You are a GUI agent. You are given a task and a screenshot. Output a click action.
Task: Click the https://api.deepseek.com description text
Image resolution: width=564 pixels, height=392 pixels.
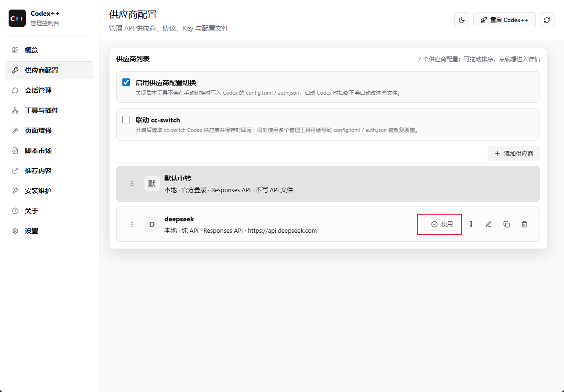coord(282,231)
